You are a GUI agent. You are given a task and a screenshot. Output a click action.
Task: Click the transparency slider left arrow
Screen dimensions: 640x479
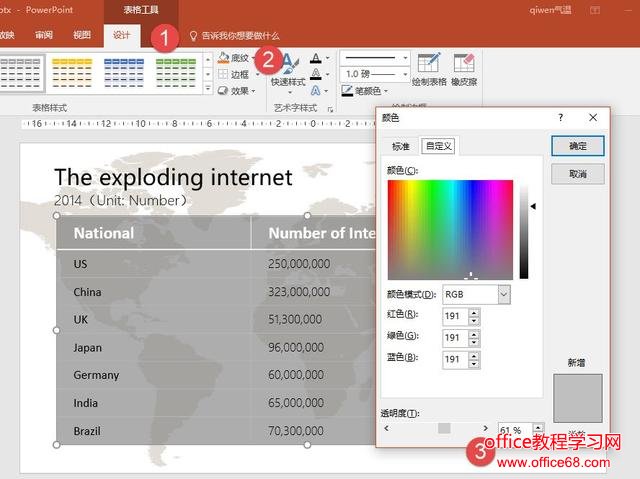click(387, 428)
